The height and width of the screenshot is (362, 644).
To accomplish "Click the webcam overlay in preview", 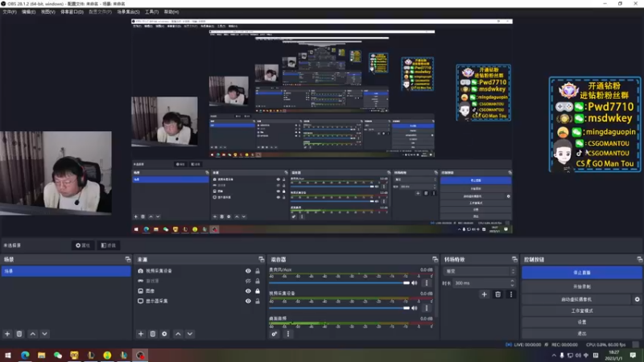I will click(56, 172).
